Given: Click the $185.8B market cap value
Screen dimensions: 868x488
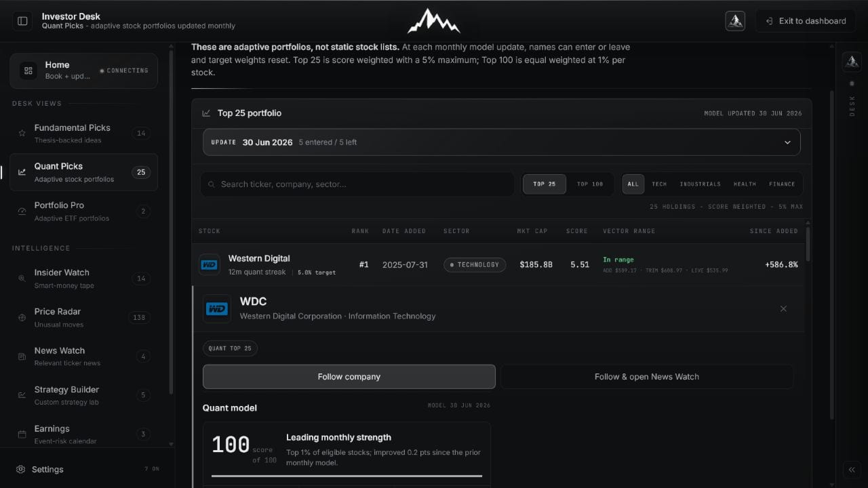Looking at the screenshot, I should coord(536,265).
